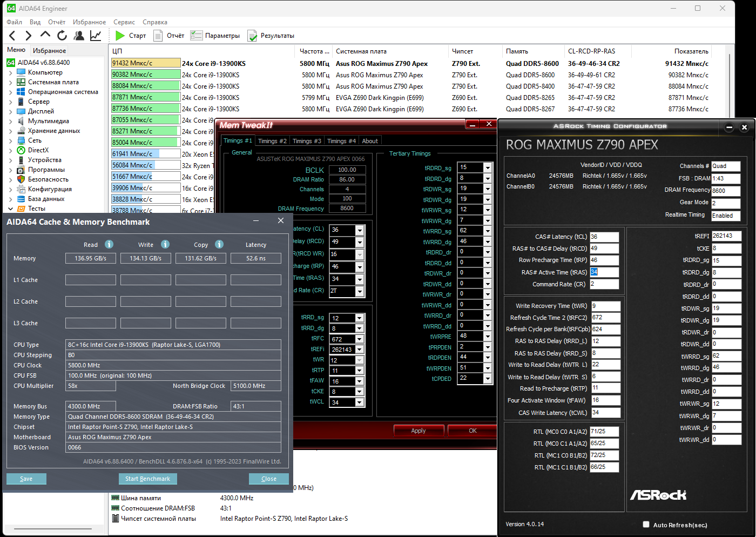Open the tCPDED dropdown in Mem TweakIt
The width and height of the screenshot is (756, 537).
487,379
